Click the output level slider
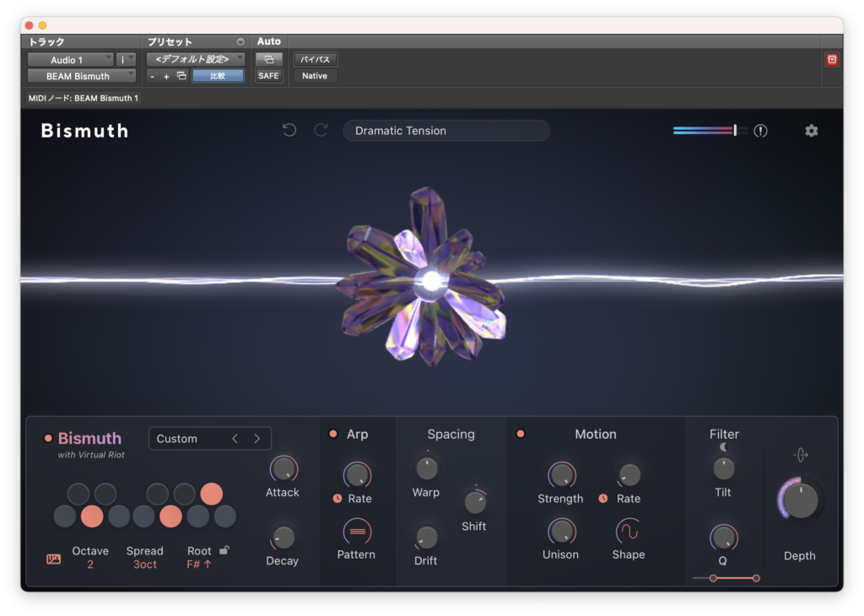The height and width of the screenshot is (616, 864). pos(710,131)
